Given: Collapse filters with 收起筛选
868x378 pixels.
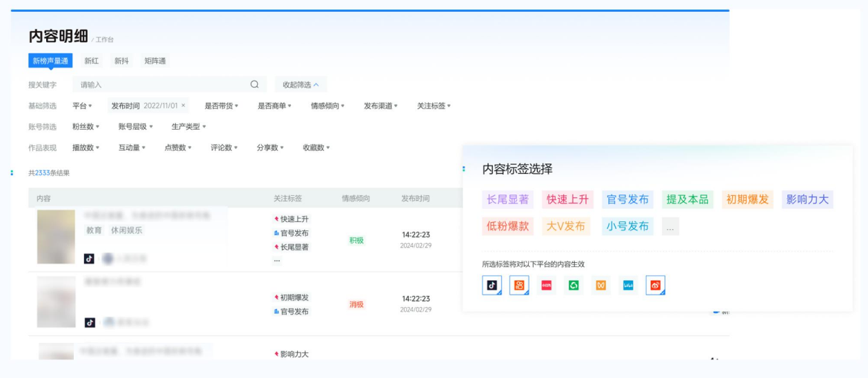Looking at the screenshot, I should 301,85.
